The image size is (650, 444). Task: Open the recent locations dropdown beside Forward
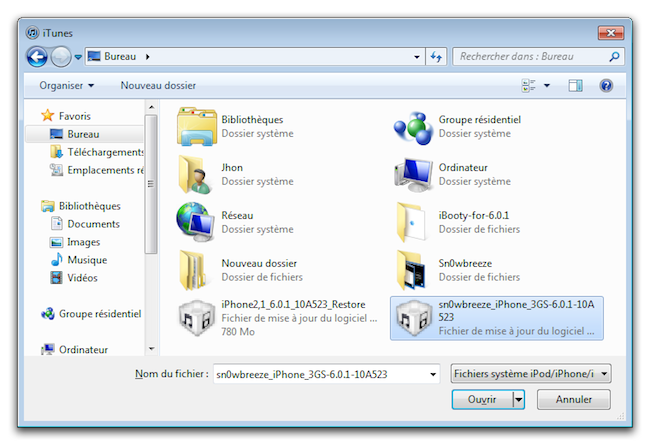click(78, 57)
